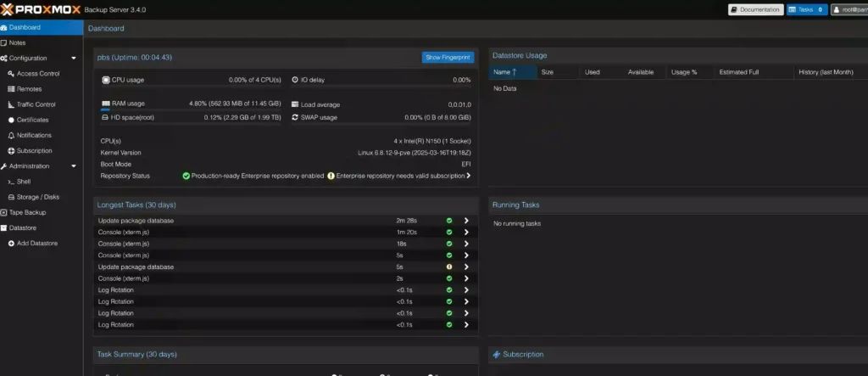Click the SWAP usage refresh icon
868x376 pixels.
295,117
